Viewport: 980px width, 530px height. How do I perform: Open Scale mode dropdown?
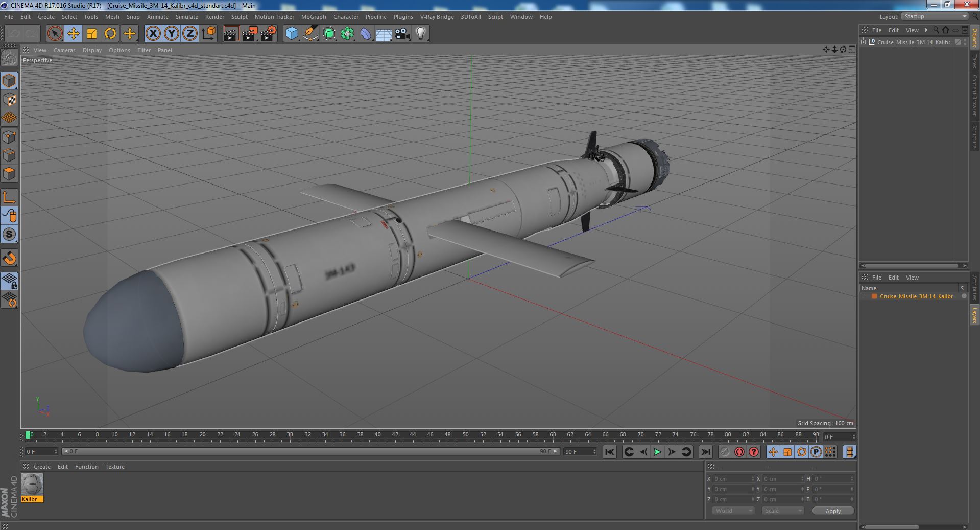pos(782,511)
